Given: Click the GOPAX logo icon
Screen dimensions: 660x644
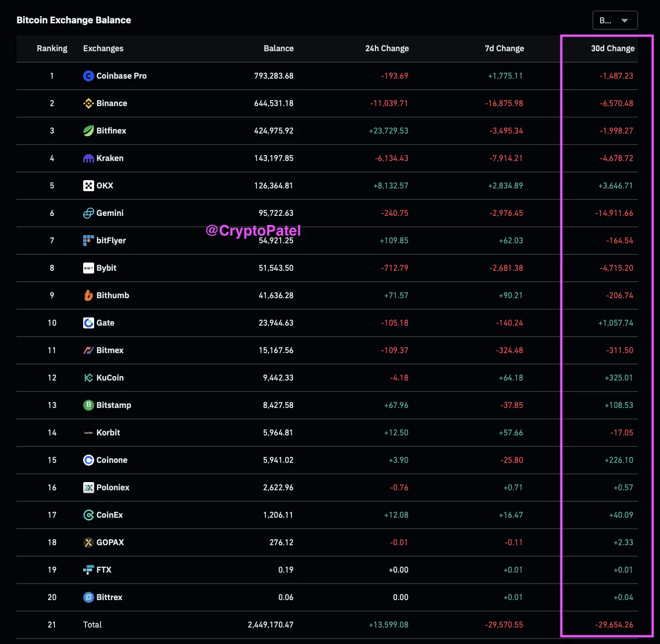Looking at the screenshot, I should point(88,542).
